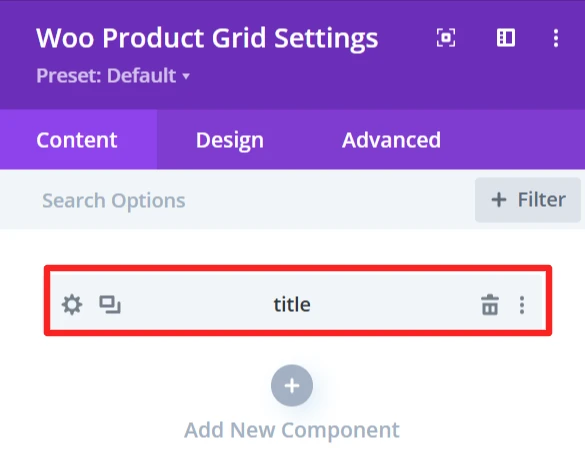Image resolution: width=585 pixels, height=468 pixels.
Task: Snap settings panel to sidebar
Action: 506,38
